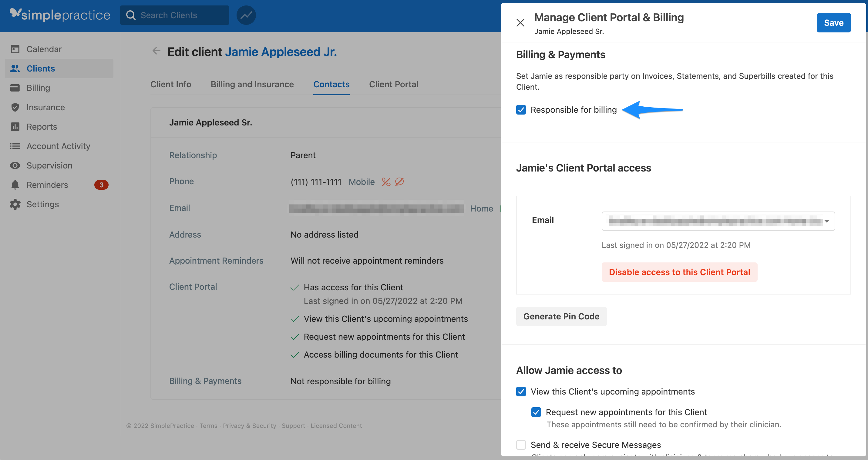Click the Reminders bell icon
This screenshot has height=460, width=868.
click(15, 185)
